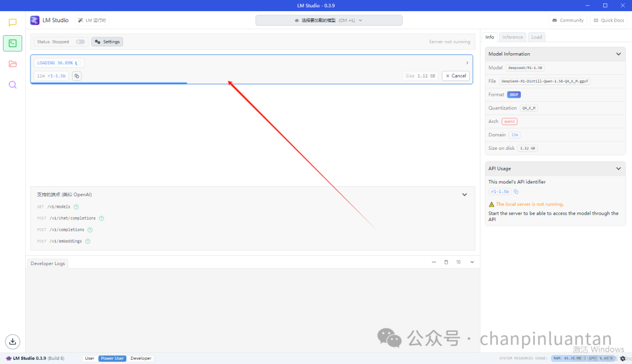Click the gguf file name value

545,81
